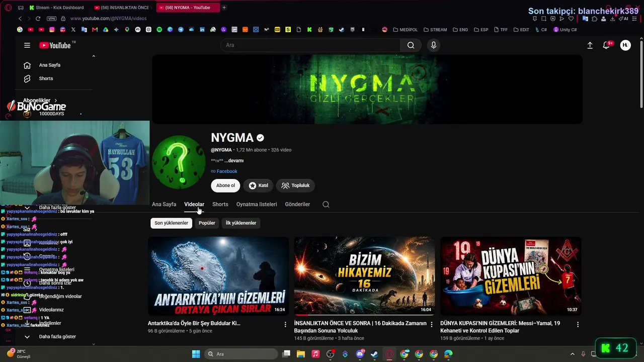Open File Explorer from the taskbar
The height and width of the screenshot is (362, 644).
pos(301,354)
